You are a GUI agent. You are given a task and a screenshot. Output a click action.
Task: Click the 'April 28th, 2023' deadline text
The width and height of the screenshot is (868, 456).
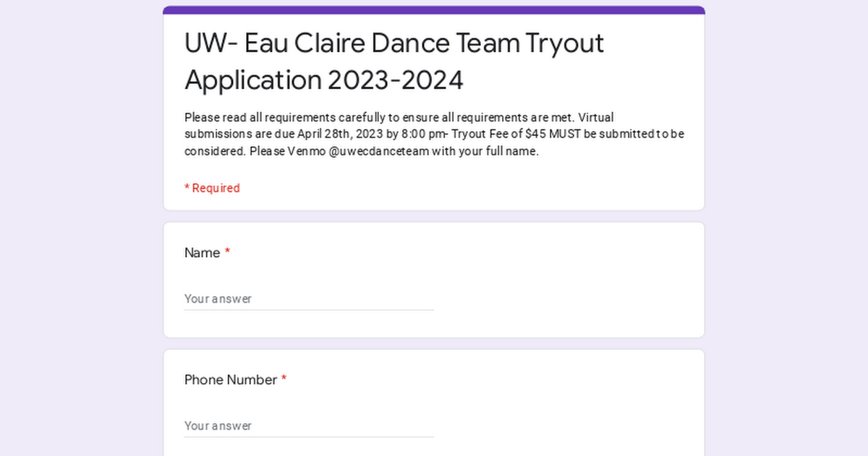[x=336, y=134]
